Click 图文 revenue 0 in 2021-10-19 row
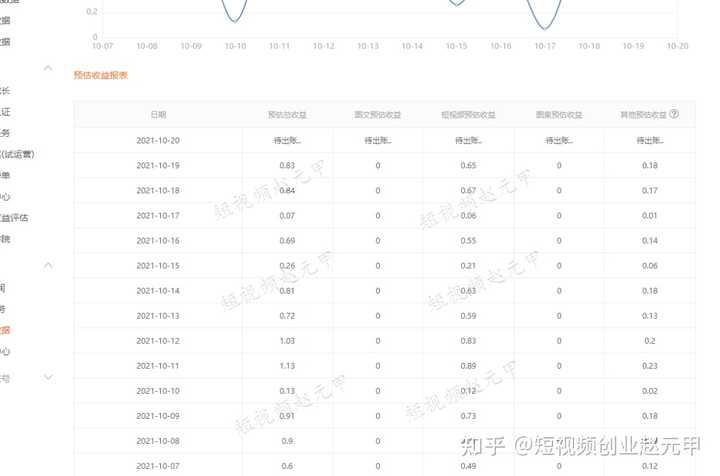This screenshot has height=476, width=720. (378, 165)
